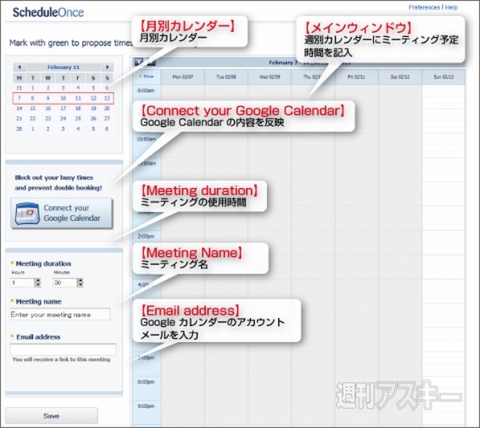
Task: Select date 22 in mini calendar
Action: point(33,119)
